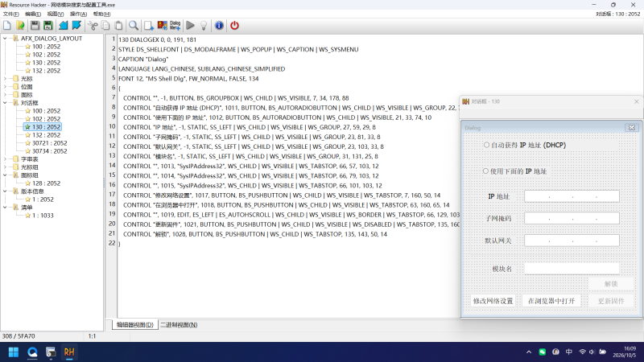The height and width of the screenshot is (362, 644).
Task: Select 1 : 2052 under 版本信息
Action: point(43,199)
